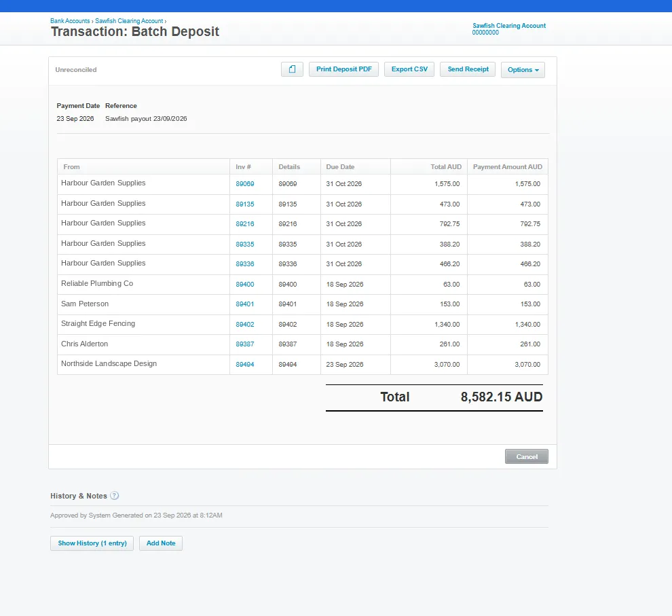Click account number 00000000
Image resolution: width=672 pixels, height=616 pixels.
point(485,33)
